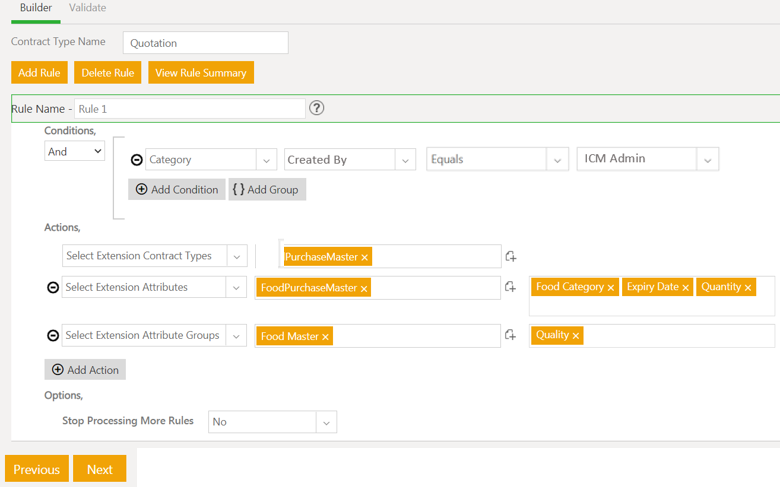Open the And conditions operator dropdown

[x=75, y=152]
